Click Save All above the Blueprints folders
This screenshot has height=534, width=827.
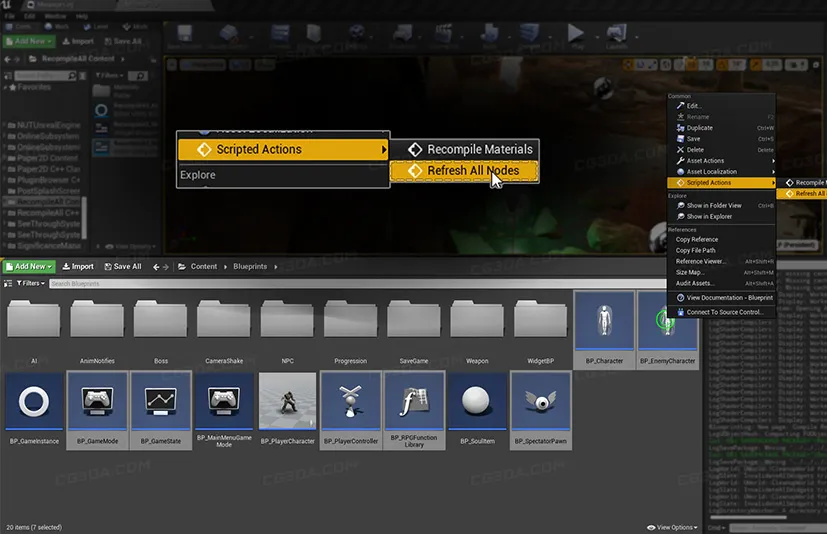(x=123, y=266)
